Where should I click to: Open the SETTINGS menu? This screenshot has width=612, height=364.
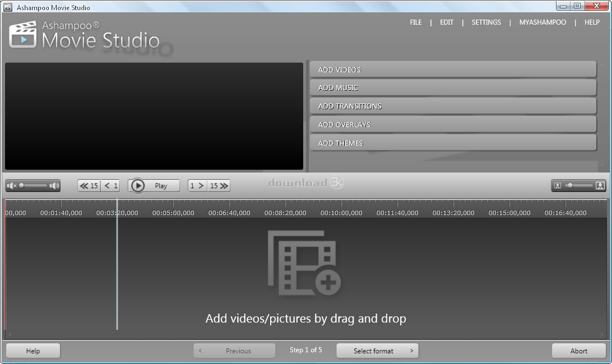coord(486,22)
